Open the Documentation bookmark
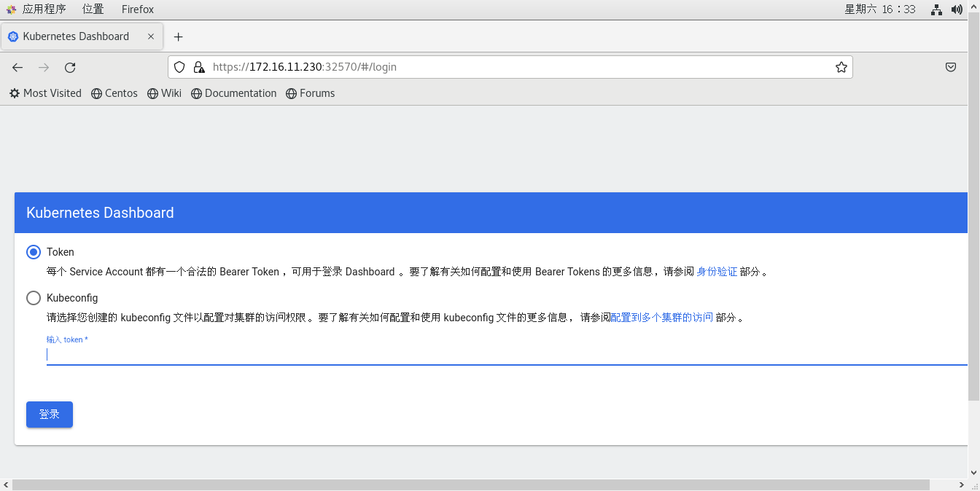 point(234,93)
